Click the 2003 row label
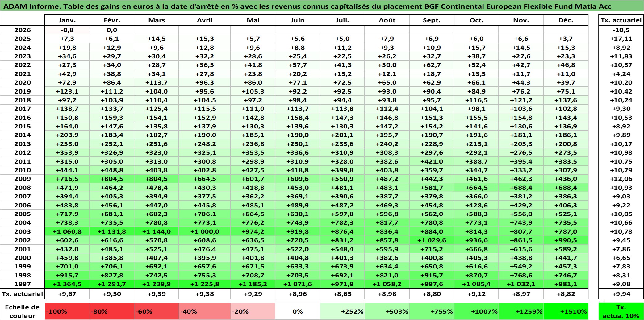The width and height of the screenshot is (644, 320). [23, 232]
